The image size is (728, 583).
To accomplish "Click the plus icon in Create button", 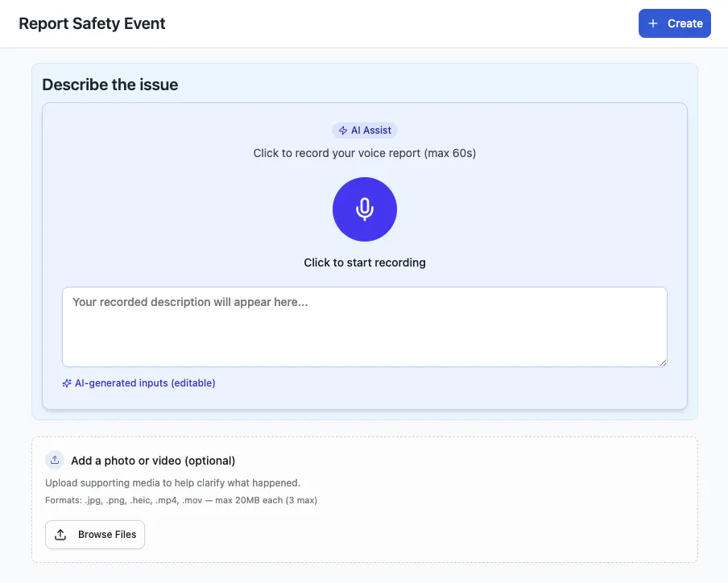I will (653, 23).
